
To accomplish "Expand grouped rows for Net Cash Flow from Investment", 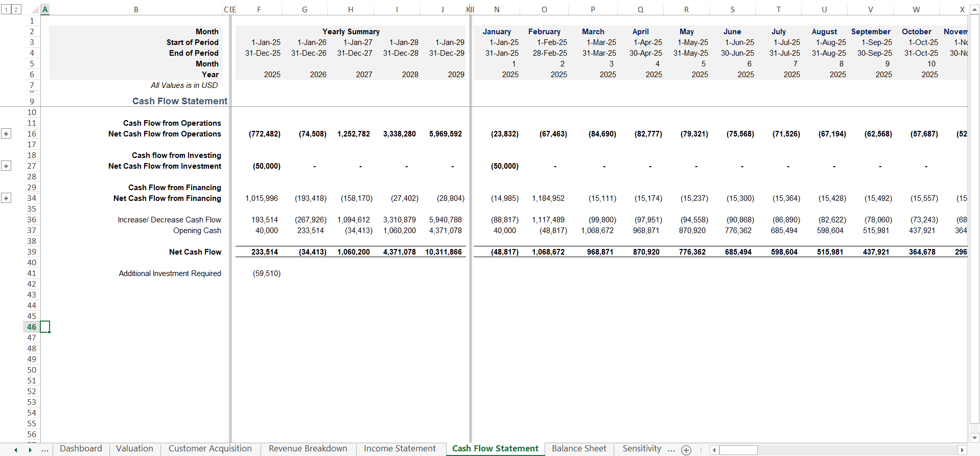I will pyautogui.click(x=6, y=166).
